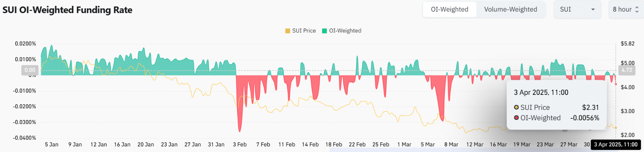
Task: Toggle the OI-Weighted legend series
Action: coord(345,31)
